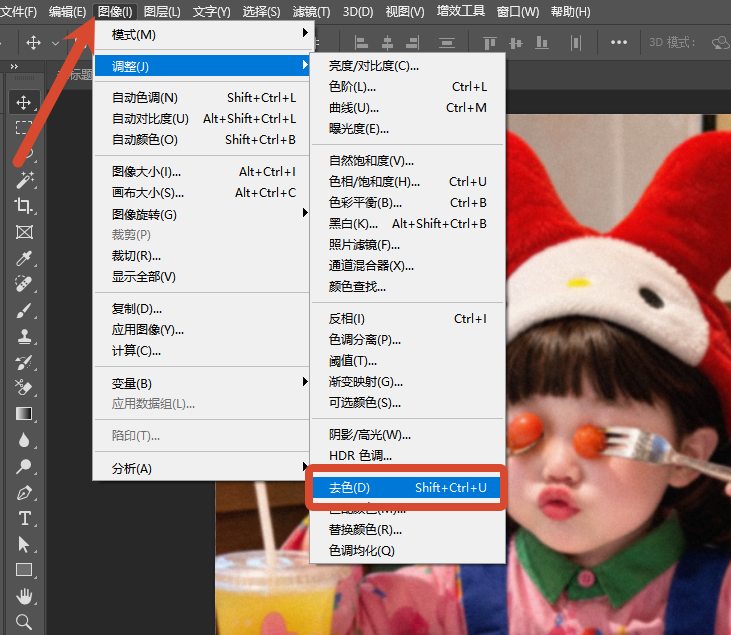Expand the collapsed toolbox double-arrow
Image resolution: width=731 pixels, height=635 pixels.
(x=14, y=67)
